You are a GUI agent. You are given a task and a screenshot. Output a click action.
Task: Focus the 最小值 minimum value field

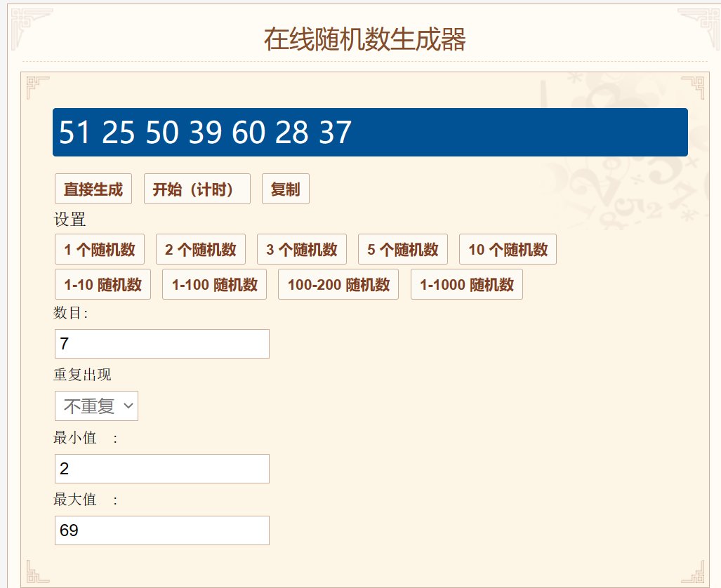[x=162, y=469]
